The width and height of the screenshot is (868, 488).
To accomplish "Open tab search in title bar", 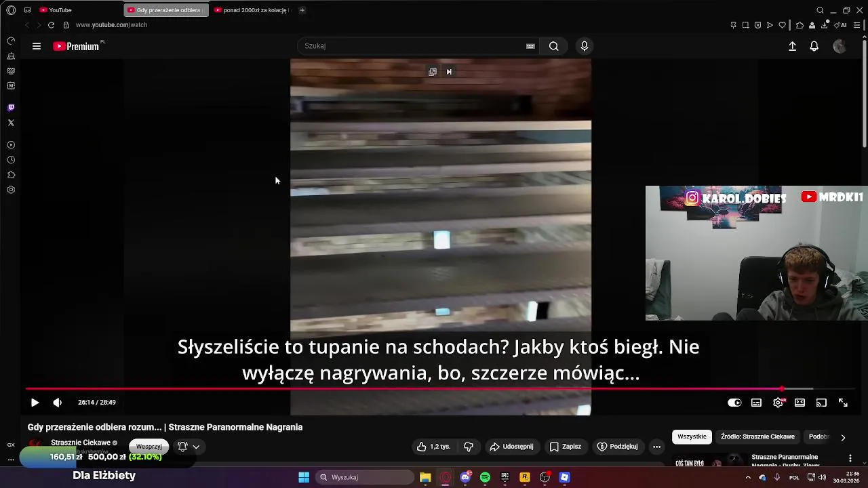I will tap(820, 10).
